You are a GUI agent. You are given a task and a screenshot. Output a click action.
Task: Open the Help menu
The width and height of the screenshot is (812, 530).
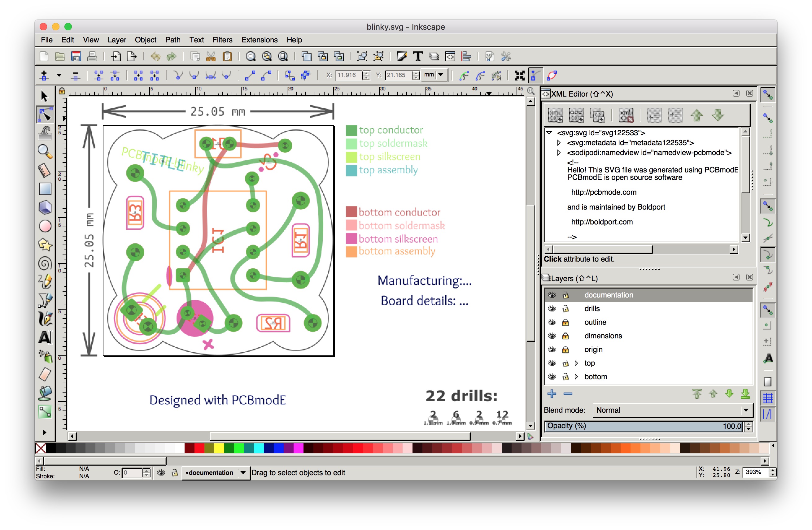click(x=294, y=40)
